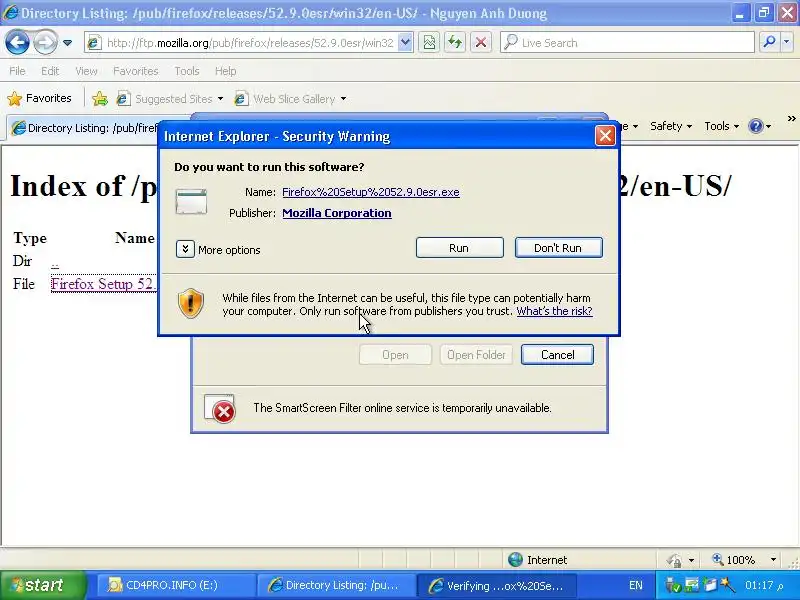Click the Add to Favorites Bar icon
This screenshot has height=600, width=800.
pyautogui.click(x=100, y=98)
